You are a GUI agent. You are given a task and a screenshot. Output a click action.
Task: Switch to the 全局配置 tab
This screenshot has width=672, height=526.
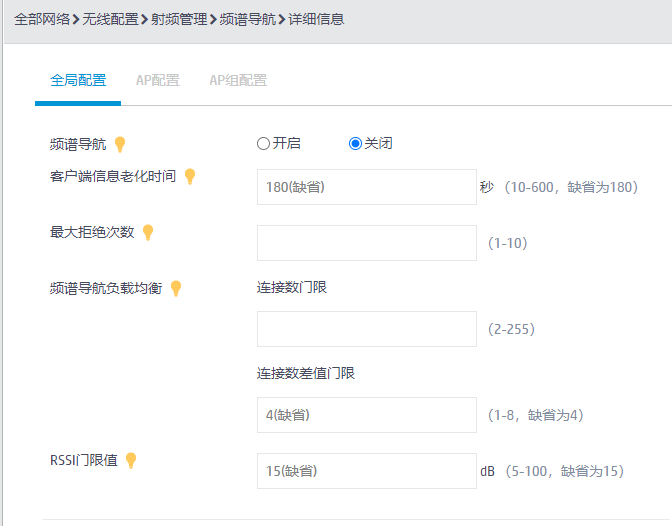tap(78, 80)
